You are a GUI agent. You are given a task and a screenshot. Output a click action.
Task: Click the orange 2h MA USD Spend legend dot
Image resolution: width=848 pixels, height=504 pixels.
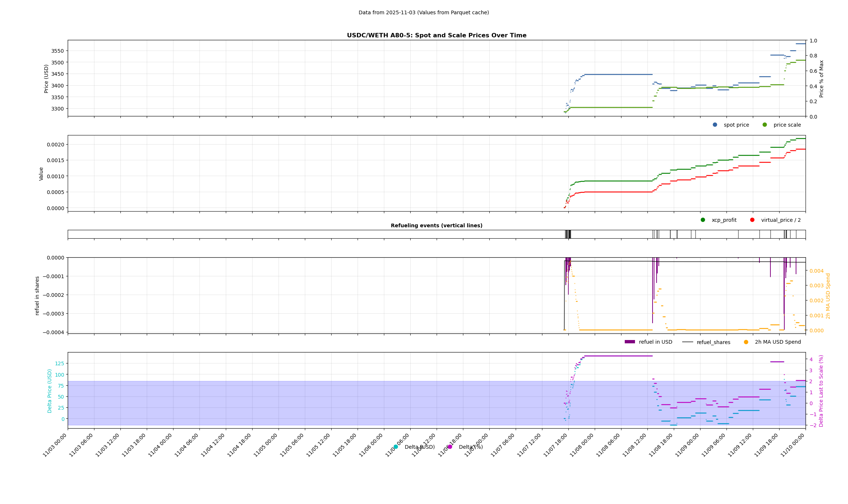coord(746,342)
